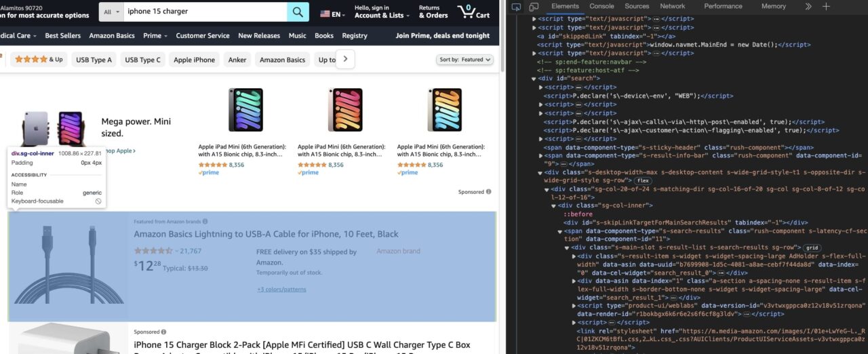Select the s-skipLinkTargetForMainSearchResults div line

685,222
